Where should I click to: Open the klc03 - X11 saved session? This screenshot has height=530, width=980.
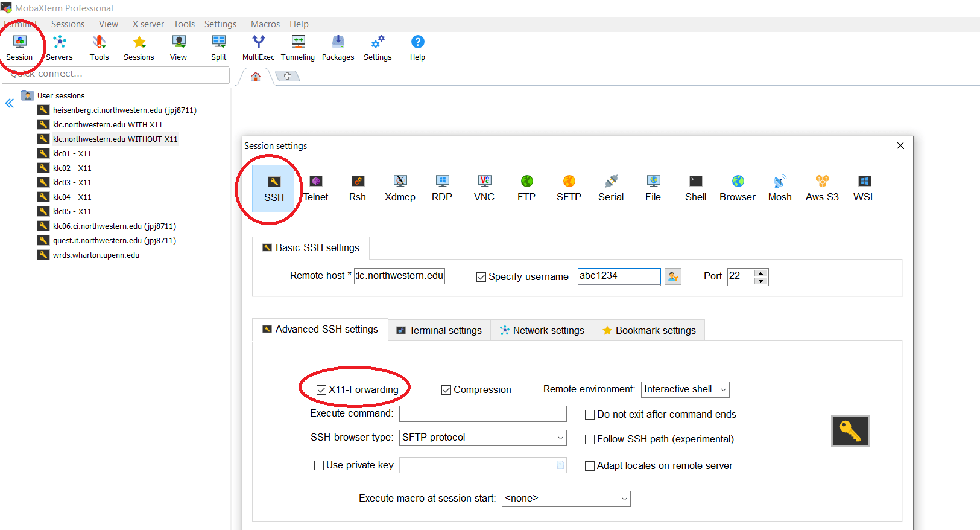coord(72,182)
